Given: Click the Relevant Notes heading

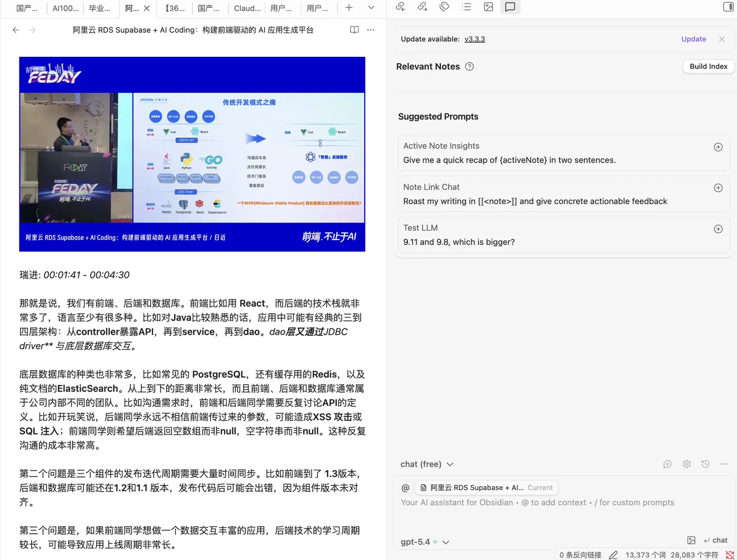Looking at the screenshot, I should pos(428,66).
